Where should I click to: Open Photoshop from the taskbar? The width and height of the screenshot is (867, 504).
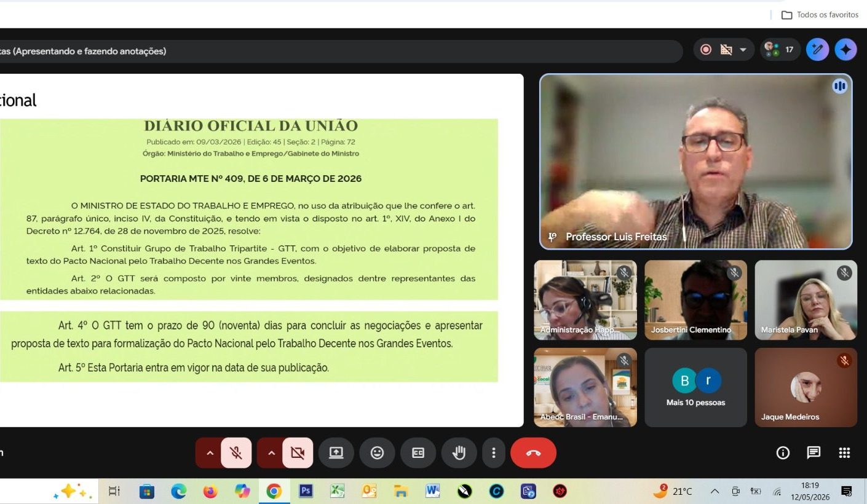pos(306,491)
